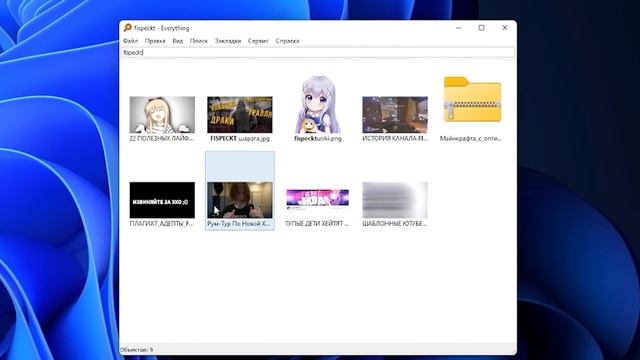
Task: Click the Объектов: 9 status bar text
Action: pyautogui.click(x=137, y=350)
